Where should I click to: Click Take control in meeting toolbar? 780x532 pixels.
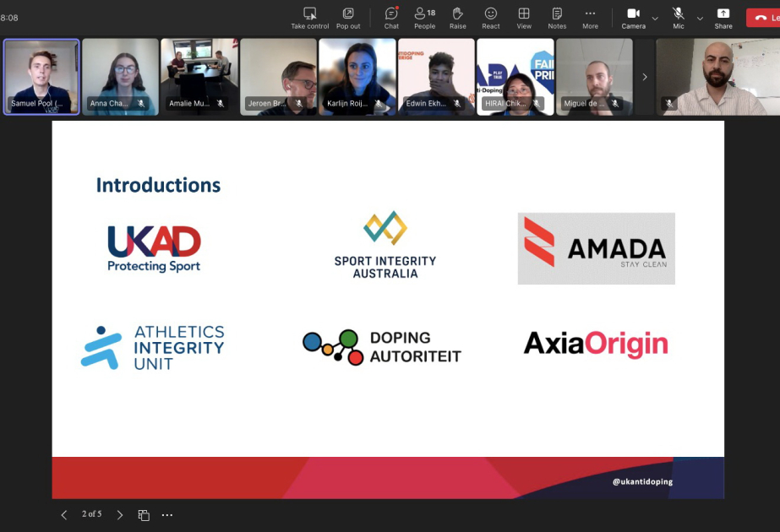(309, 19)
